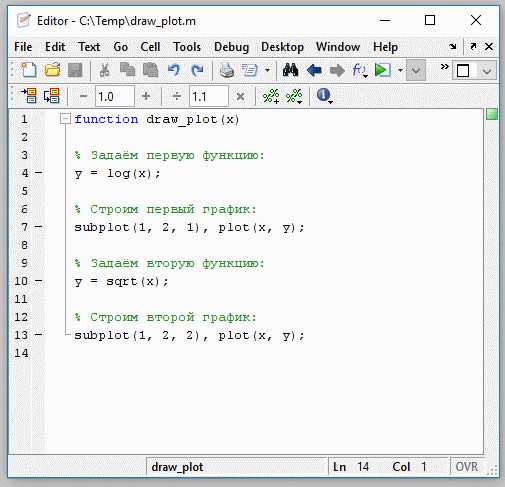The width and height of the screenshot is (505, 487).
Task: Open the Text menu
Action: pyautogui.click(x=89, y=47)
